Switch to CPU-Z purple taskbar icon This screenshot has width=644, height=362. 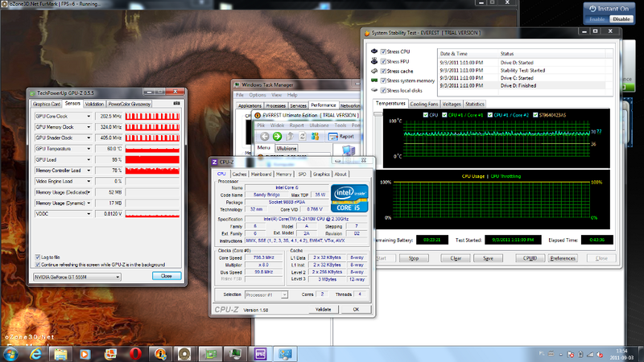point(260,354)
